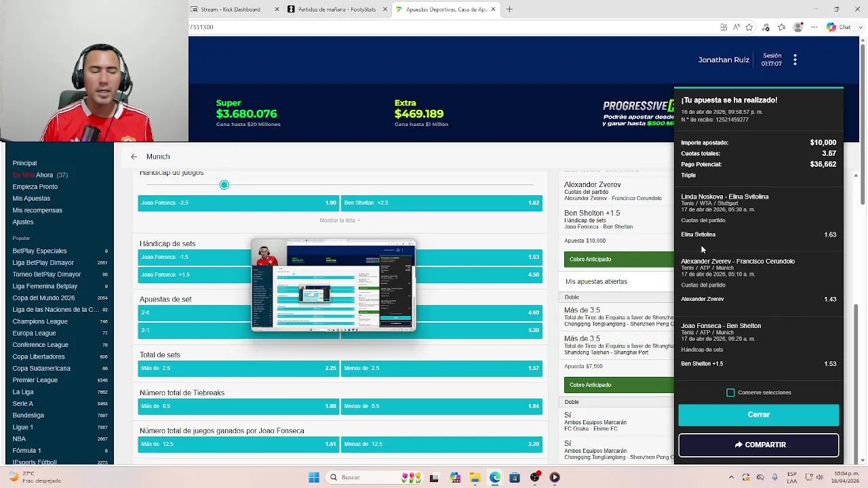The image size is (868, 488).
Task: Open the three-dot account menu beside Sesión
Action: tap(795, 60)
